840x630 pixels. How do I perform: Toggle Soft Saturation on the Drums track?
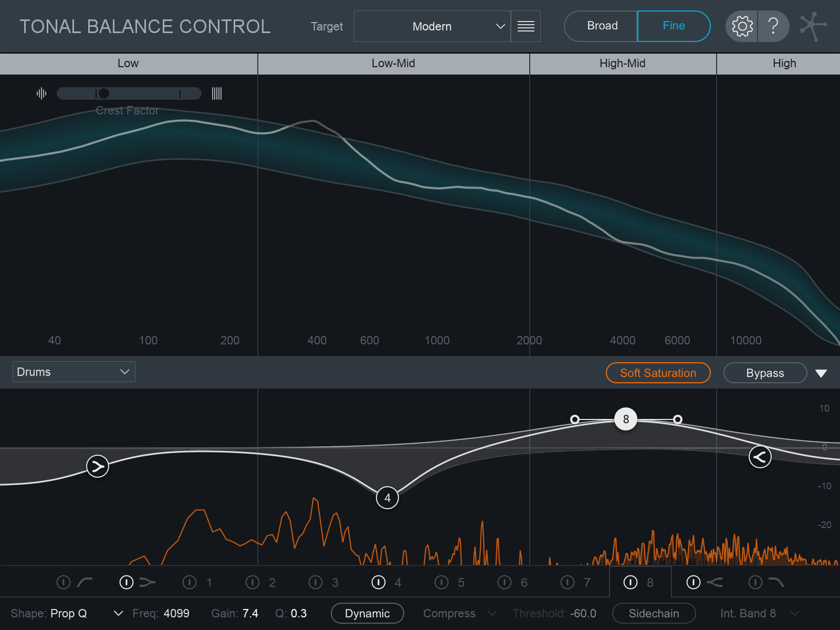pyautogui.click(x=658, y=373)
